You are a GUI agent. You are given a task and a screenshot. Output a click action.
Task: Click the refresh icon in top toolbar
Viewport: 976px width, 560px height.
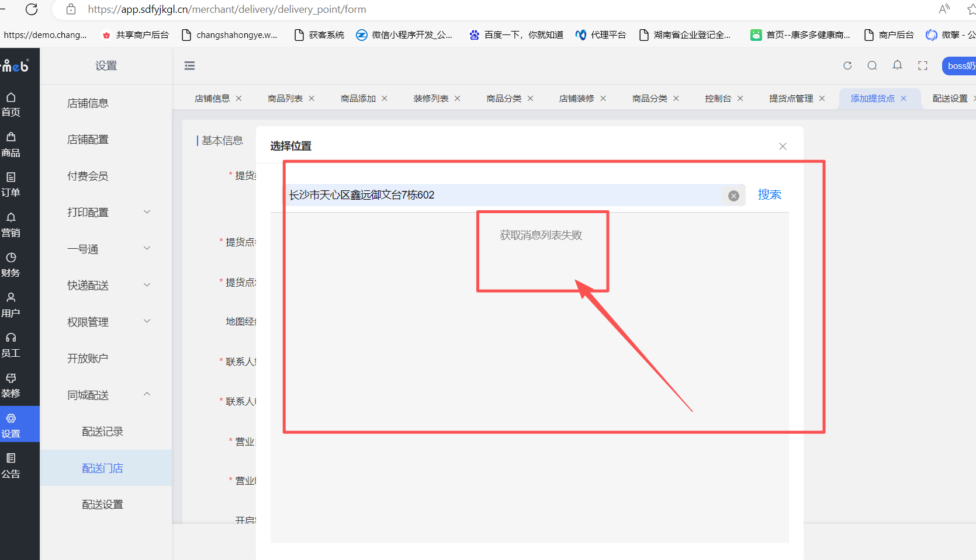coord(847,65)
